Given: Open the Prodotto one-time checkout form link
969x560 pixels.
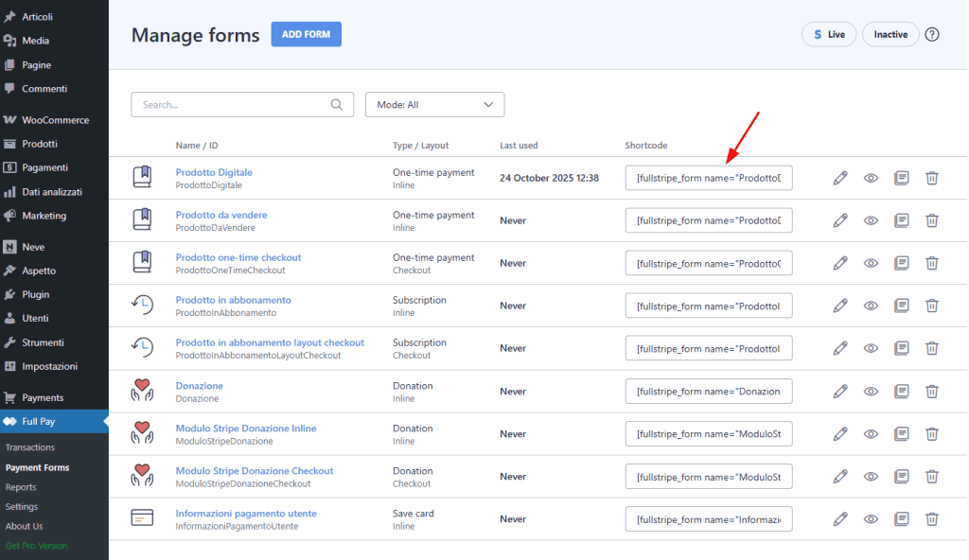Looking at the screenshot, I should click(238, 257).
